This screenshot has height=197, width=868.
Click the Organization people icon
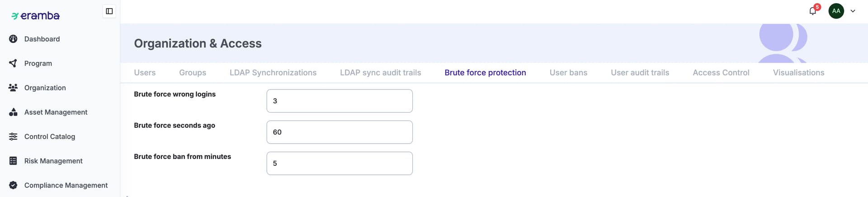pos(13,88)
